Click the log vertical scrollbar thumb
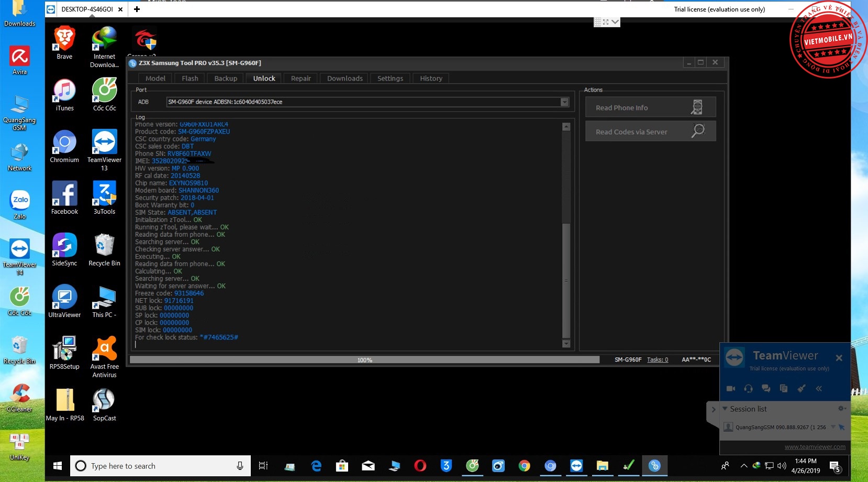The height and width of the screenshot is (482, 868). (x=566, y=280)
